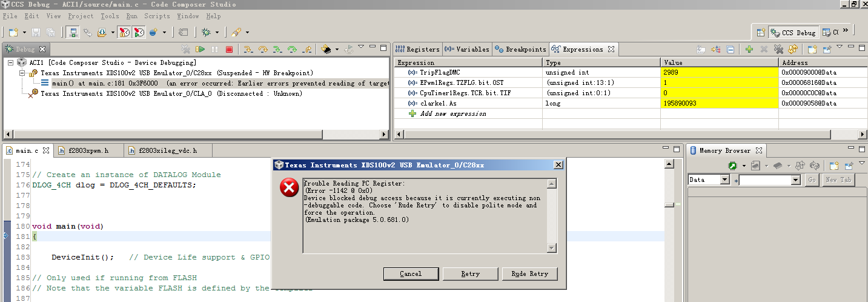Click the Save All toolbar icon
Screen dimensions: 868x302
coord(50,32)
